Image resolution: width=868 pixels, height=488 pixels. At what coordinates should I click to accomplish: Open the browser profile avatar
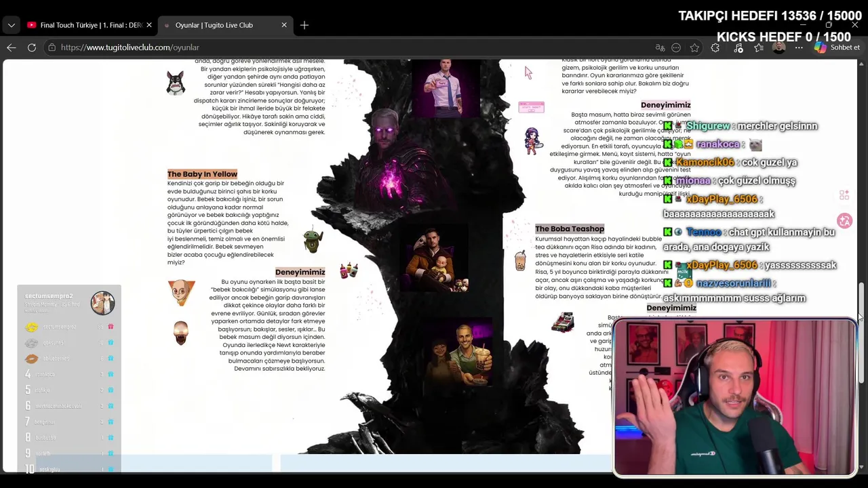point(779,47)
